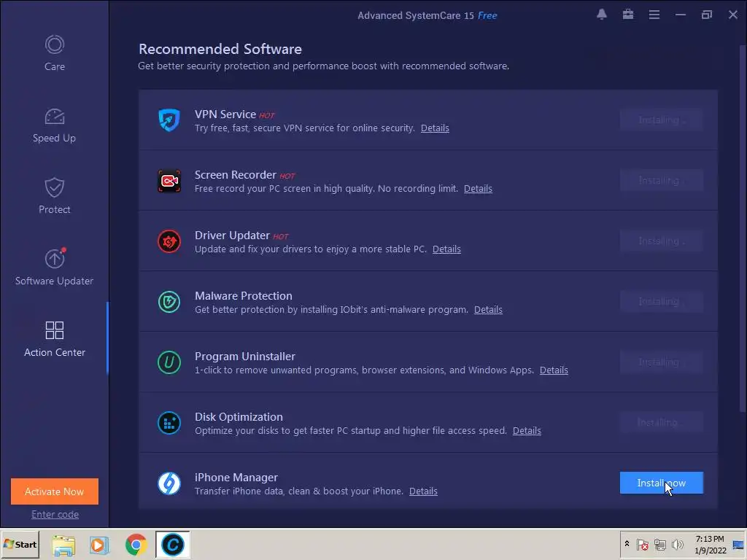Image resolution: width=747 pixels, height=560 pixels.
Task: Open the Care section icon
Action: point(54,44)
